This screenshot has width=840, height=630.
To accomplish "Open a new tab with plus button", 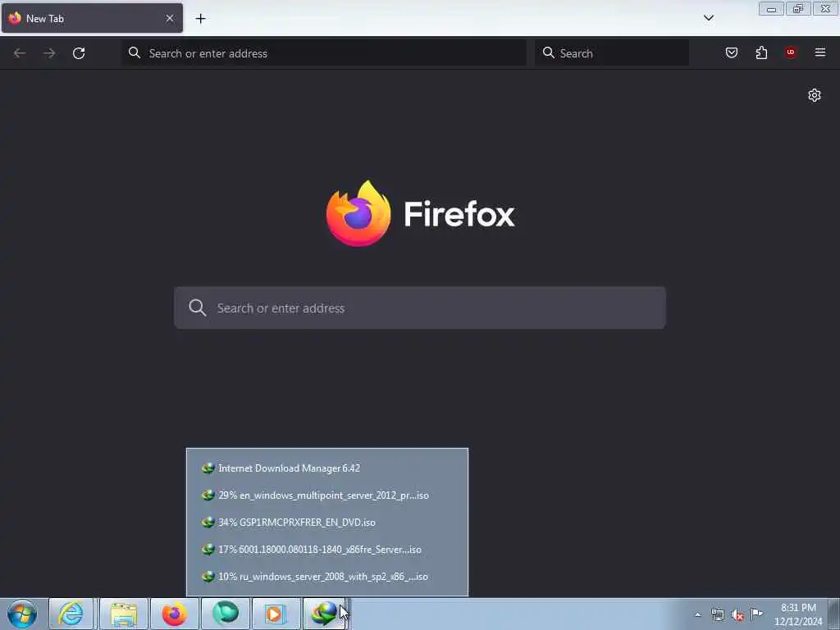I will [x=200, y=19].
